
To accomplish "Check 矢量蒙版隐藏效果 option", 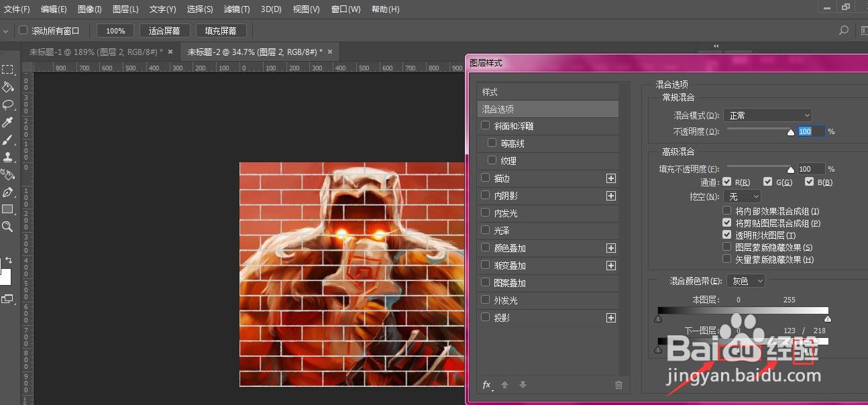I will coord(726,259).
